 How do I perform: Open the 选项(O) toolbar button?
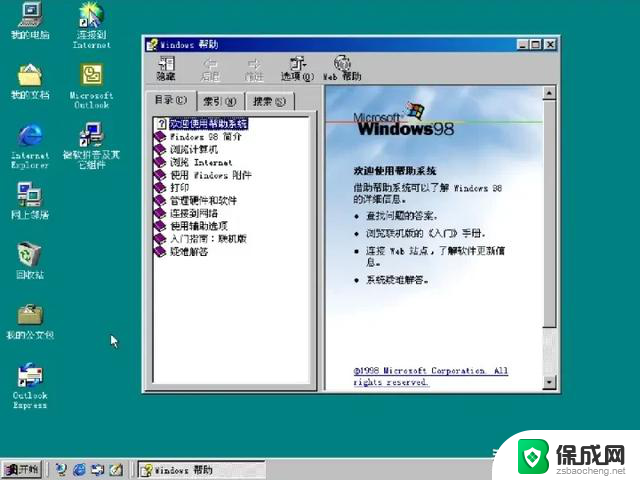(x=298, y=68)
